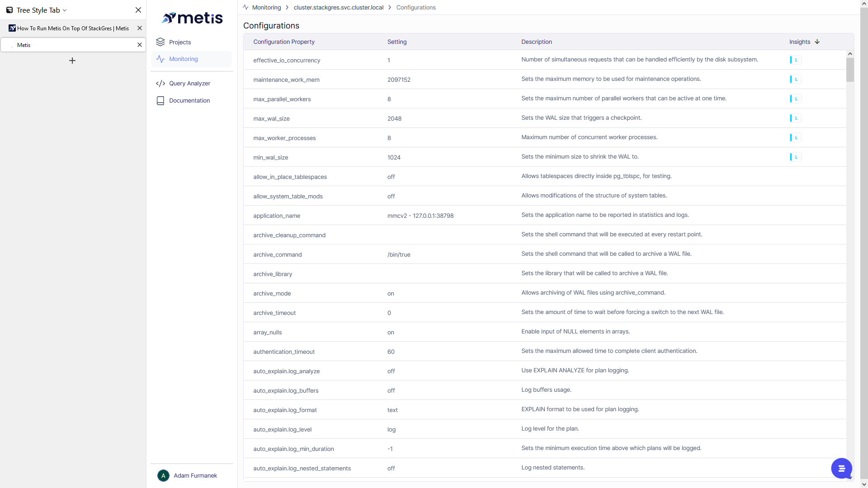
Task: Open the chat support bubble
Action: pos(841,468)
